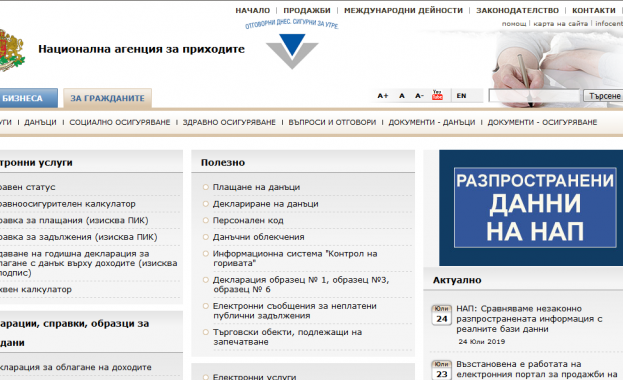Open ВЪПРОСИ И ОТГОВОРИ navigation item
The image size is (623, 380).
(332, 122)
